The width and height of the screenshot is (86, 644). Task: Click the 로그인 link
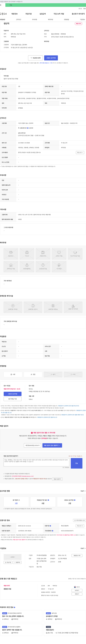80,9
